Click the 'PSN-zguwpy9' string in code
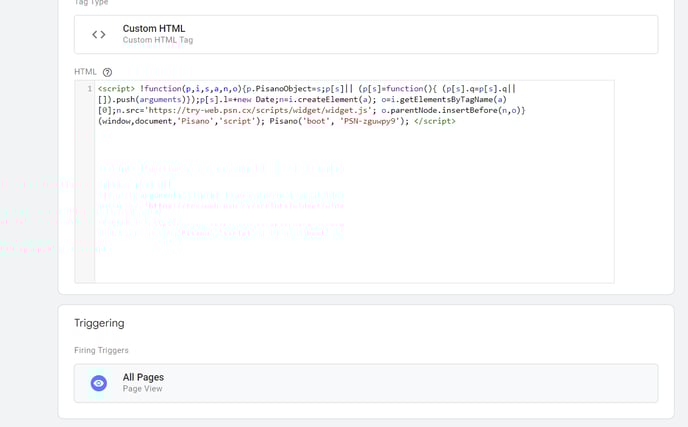 coord(370,121)
